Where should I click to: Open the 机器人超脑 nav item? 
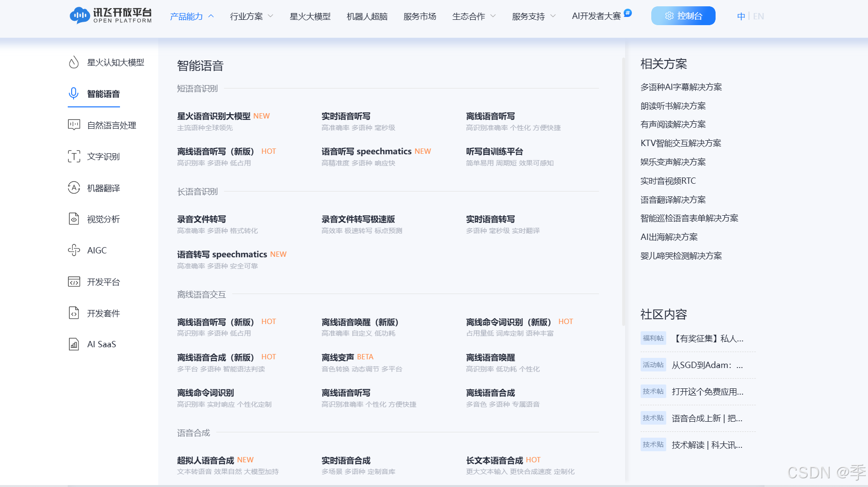pyautogui.click(x=367, y=16)
